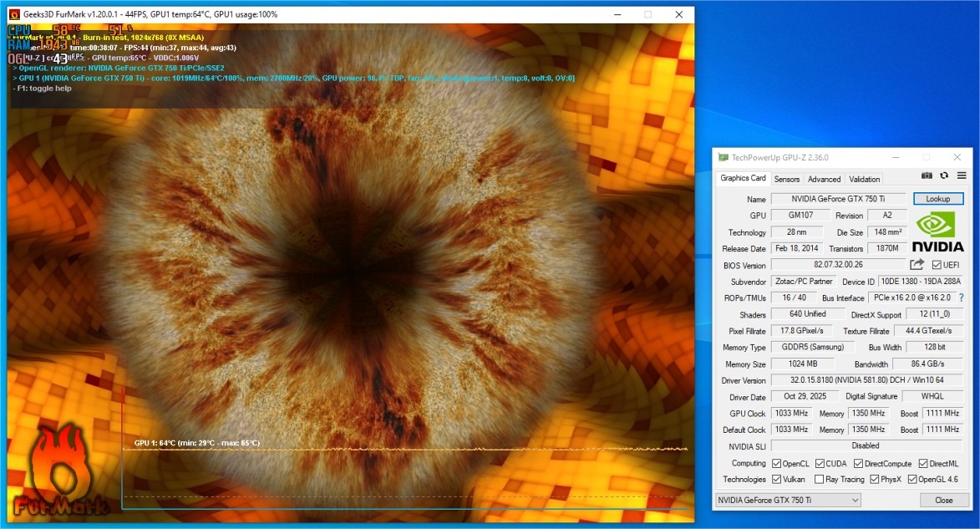Click the ROPs/TMUs field 16 / 40
The width and height of the screenshot is (980, 529).
pos(795,298)
